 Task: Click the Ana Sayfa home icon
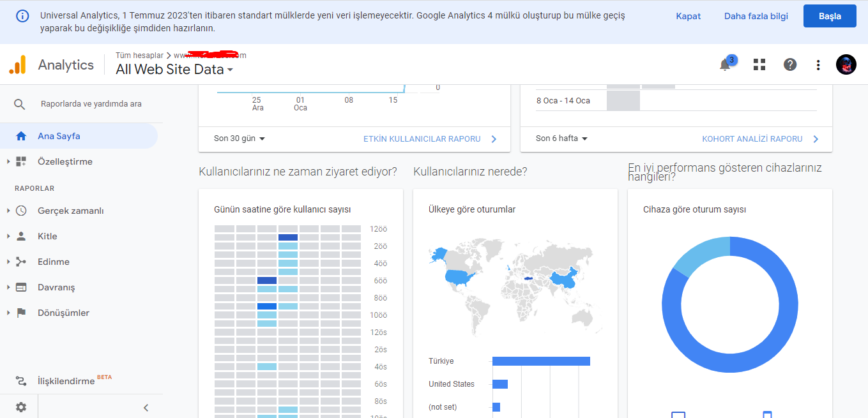(21, 136)
